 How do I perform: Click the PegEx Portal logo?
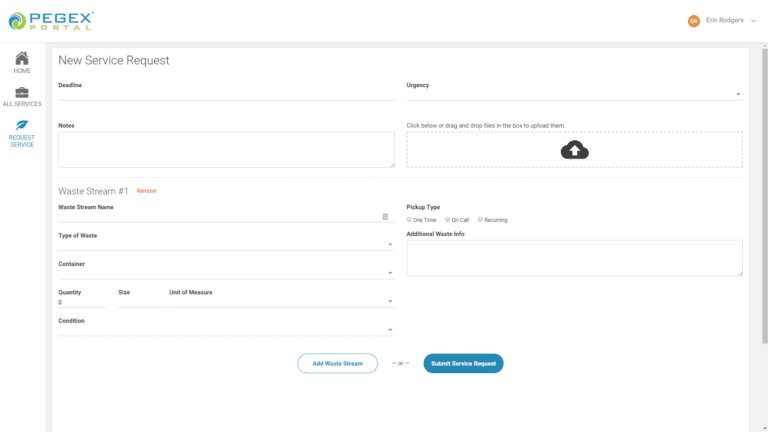[51, 21]
